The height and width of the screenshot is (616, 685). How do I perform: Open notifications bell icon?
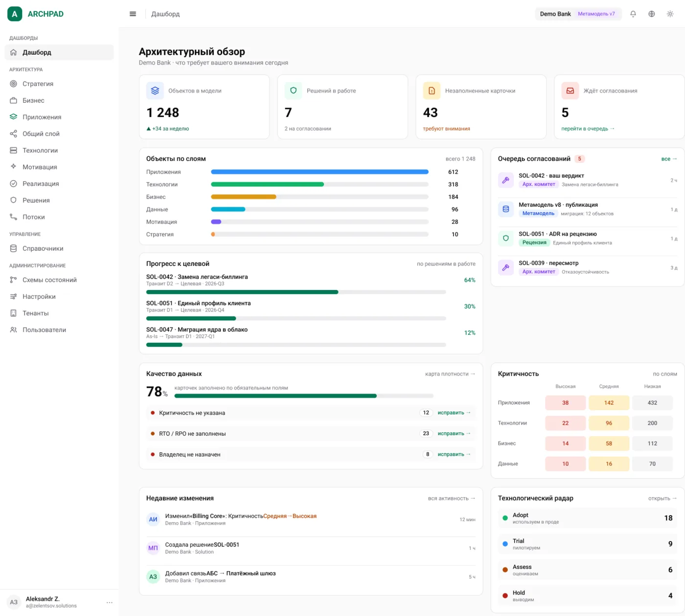(x=633, y=14)
